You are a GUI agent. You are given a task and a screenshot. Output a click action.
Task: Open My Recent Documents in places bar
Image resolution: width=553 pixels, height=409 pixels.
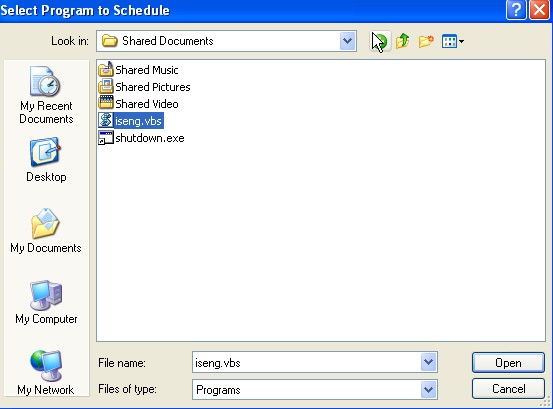tap(46, 95)
